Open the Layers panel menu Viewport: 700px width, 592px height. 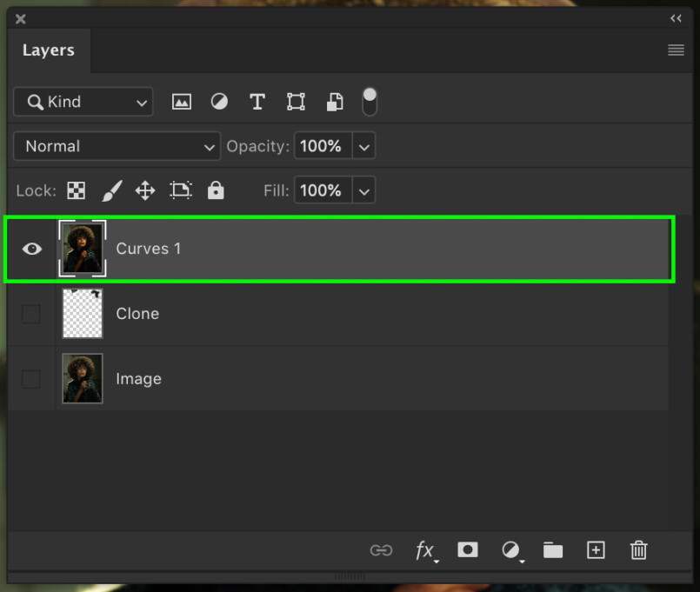(x=676, y=50)
